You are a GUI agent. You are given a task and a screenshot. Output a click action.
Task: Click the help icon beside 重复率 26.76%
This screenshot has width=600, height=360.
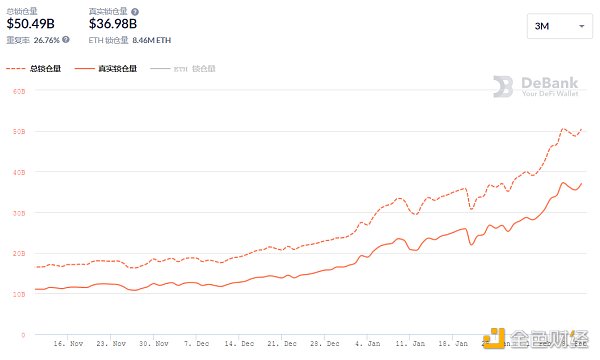66,39
